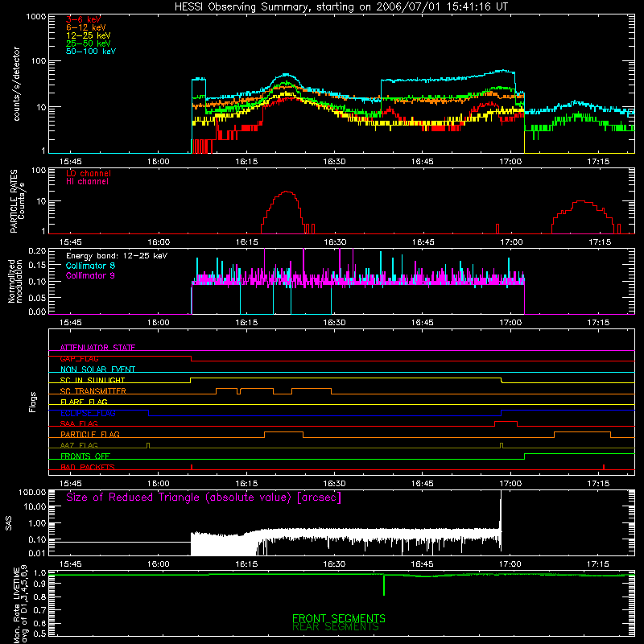Click 16:00 time tick under particle rates panel
This screenshot has height=644, width=644.
159,242
